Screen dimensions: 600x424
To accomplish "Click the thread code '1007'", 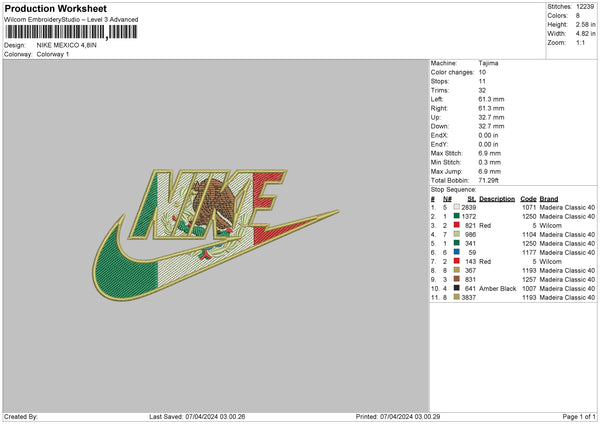I will coord(529,288).
